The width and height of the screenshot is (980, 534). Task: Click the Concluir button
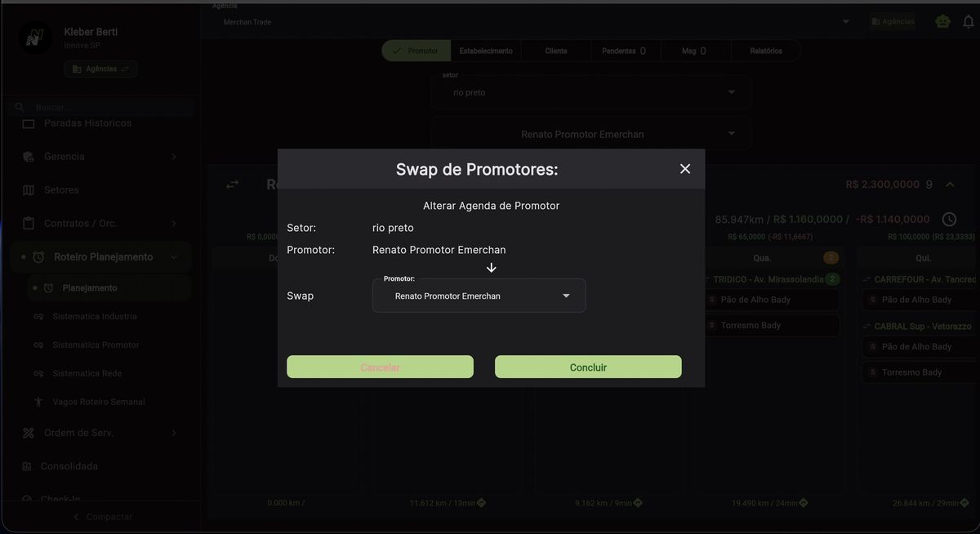pos(587,367)
